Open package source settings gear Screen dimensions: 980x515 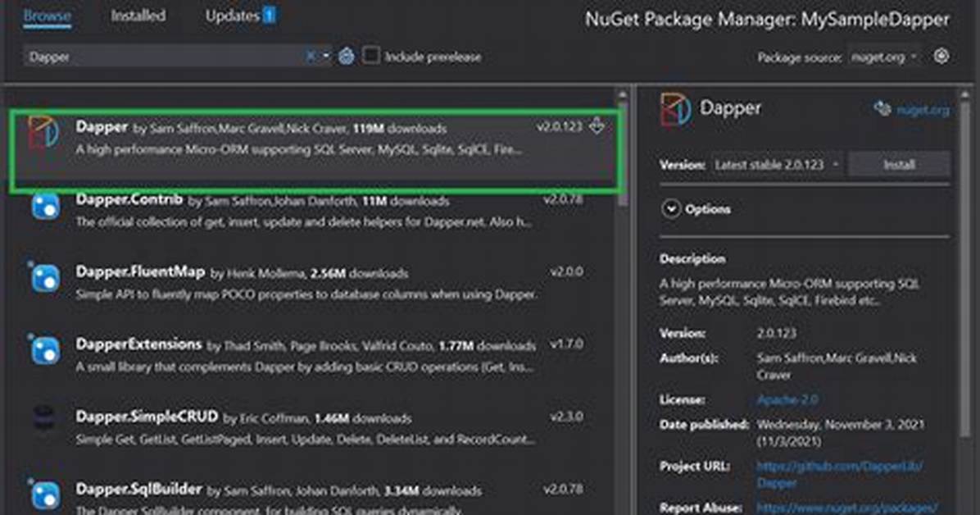click(941, 57)
